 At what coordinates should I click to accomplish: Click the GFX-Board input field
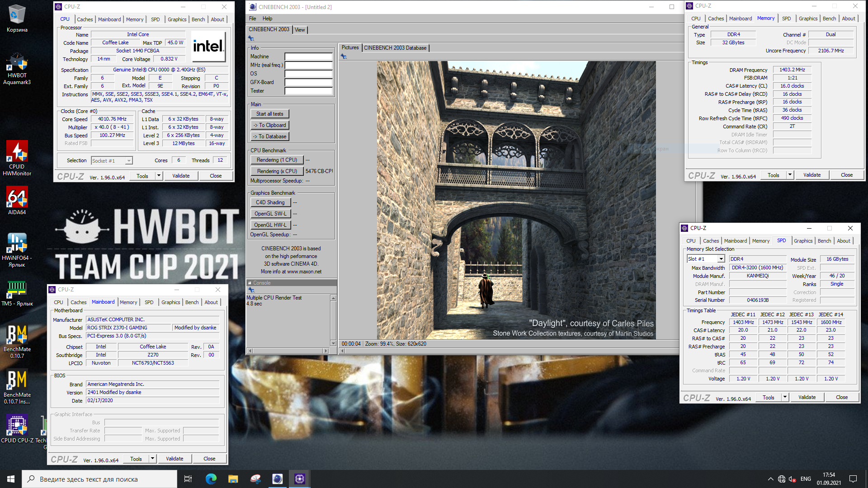point(308,82)
